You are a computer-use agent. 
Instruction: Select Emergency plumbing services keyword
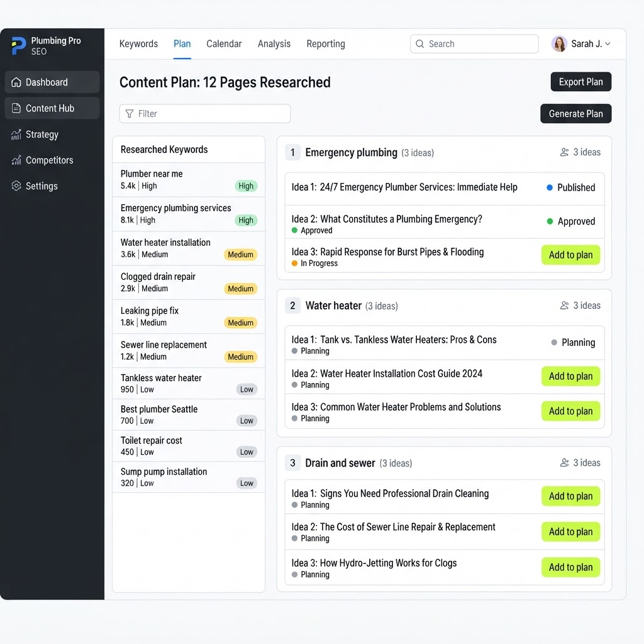click(189, 214)
